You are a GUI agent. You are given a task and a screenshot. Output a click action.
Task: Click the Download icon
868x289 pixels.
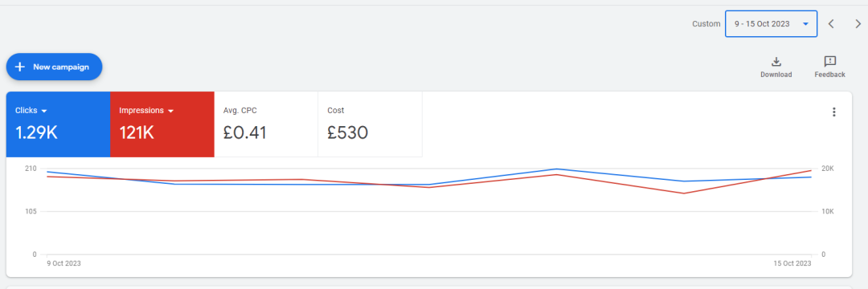point(776,61)
